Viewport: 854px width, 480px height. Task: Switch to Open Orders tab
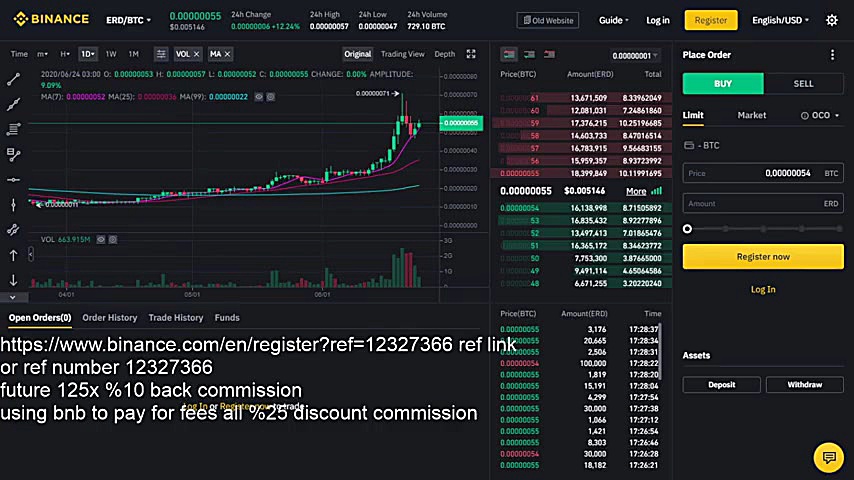(x=40, y=318)
